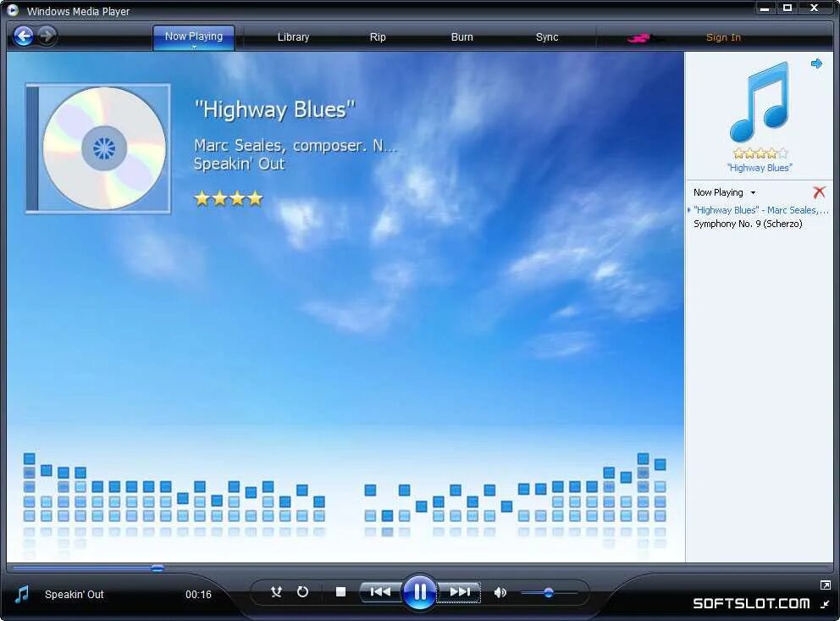The image size is (840, 621).
Task: Pause the current song
Action: click(x=419, y=592)
